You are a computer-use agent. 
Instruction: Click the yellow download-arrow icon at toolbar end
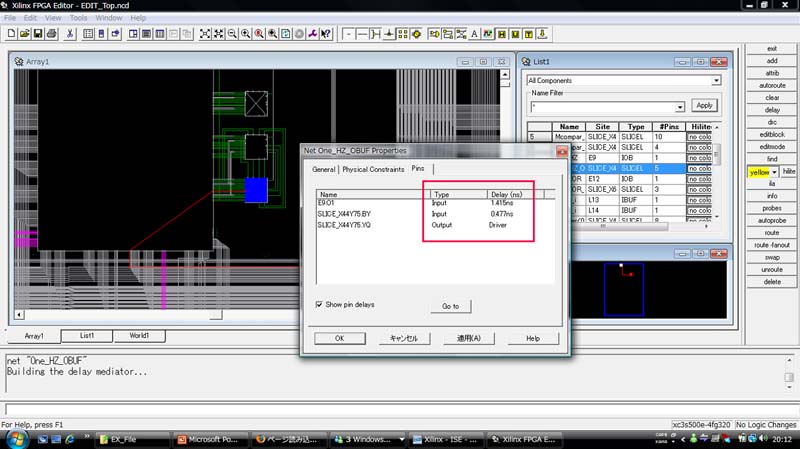coord(542,34)
